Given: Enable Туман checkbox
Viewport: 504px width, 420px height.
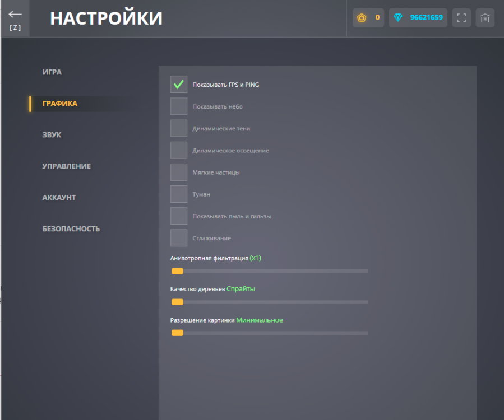Looking at the screenshot, I should coord(179,194).
